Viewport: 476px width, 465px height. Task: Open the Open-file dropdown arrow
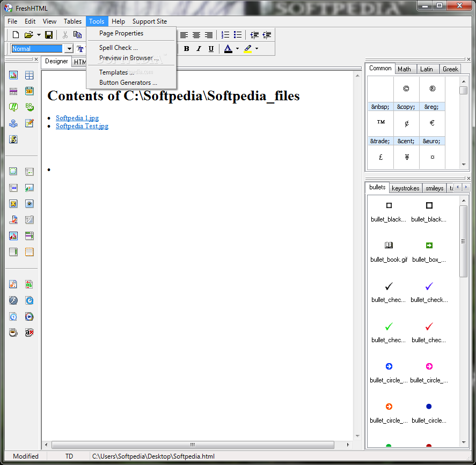coord(39,35)
